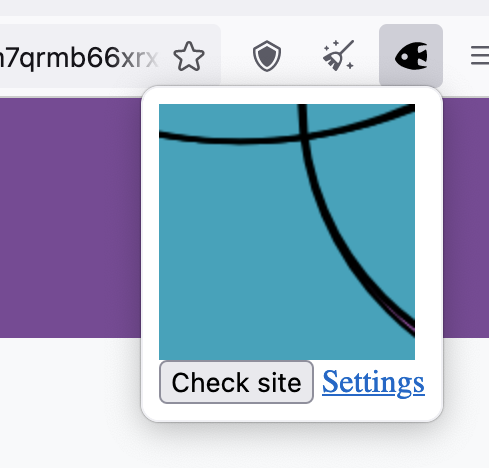The image size is (489, 468).
Task: Click empty toolbar space between star and shield
Action: [229, 56]
